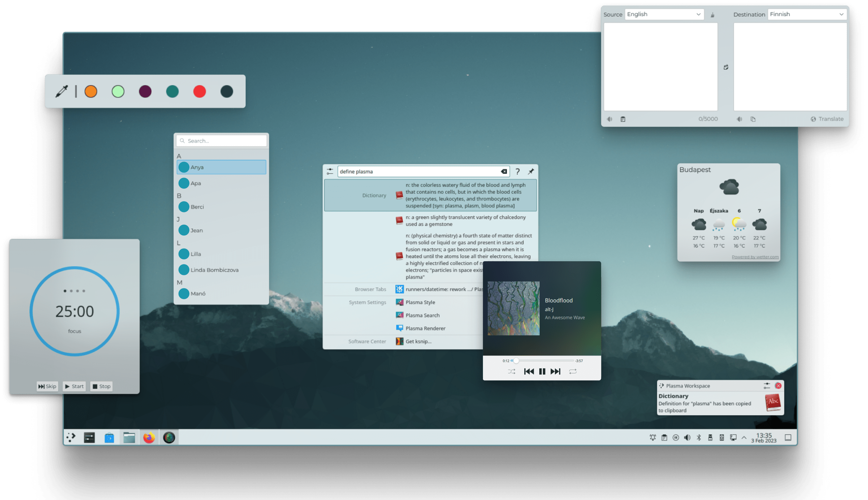Select Plasma Style search result
This screenshot has width=868, height=500.
pyautogui.click(x=420, y=302)
